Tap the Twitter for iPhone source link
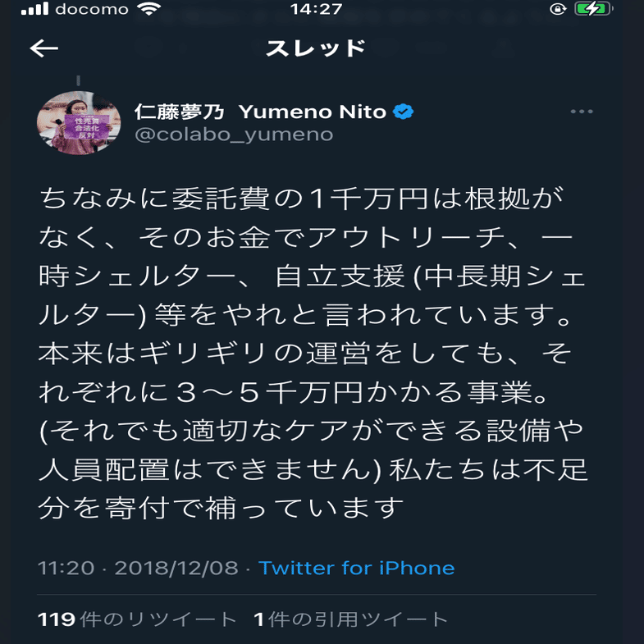 coord(356,568)
